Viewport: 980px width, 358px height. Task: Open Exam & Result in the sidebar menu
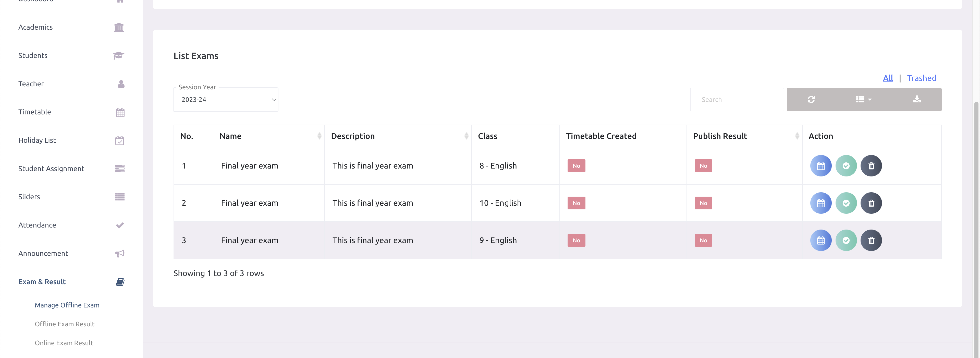[x=42, y=282]
